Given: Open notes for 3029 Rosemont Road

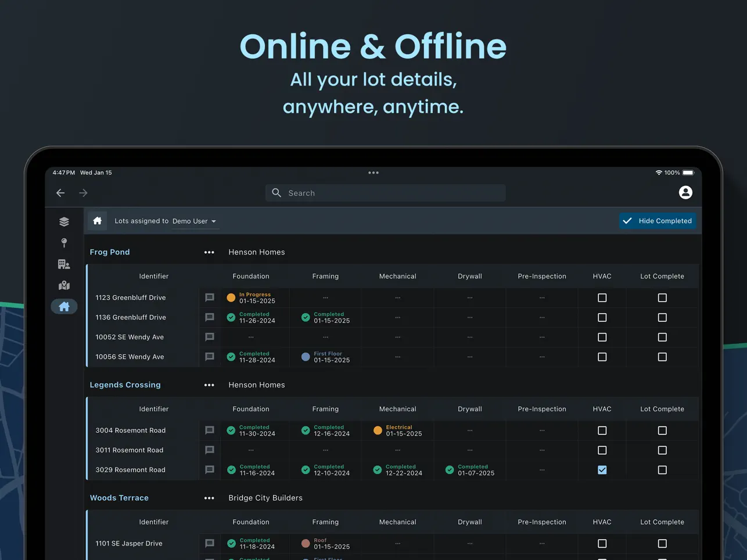Looking at the screenshot, I should pos(210,470).
